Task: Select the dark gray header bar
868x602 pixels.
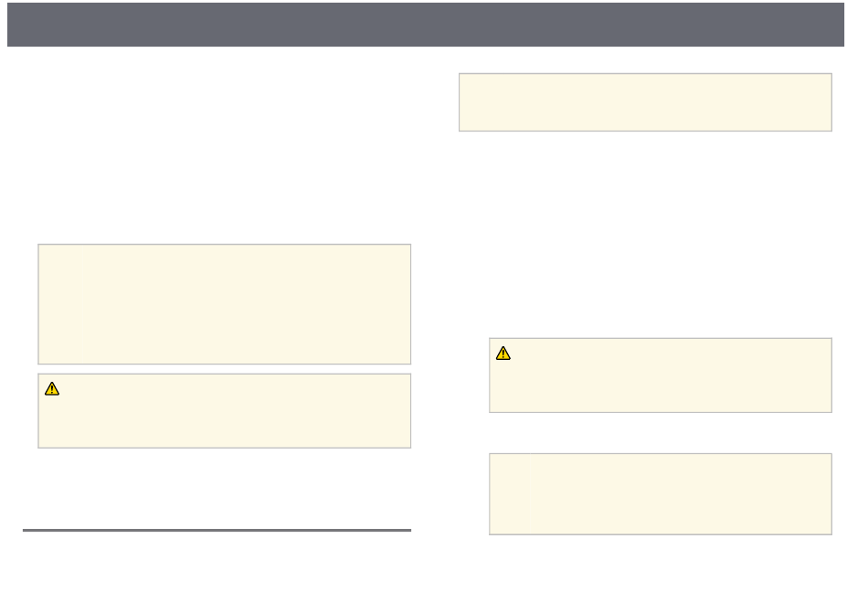Action: 425,25
